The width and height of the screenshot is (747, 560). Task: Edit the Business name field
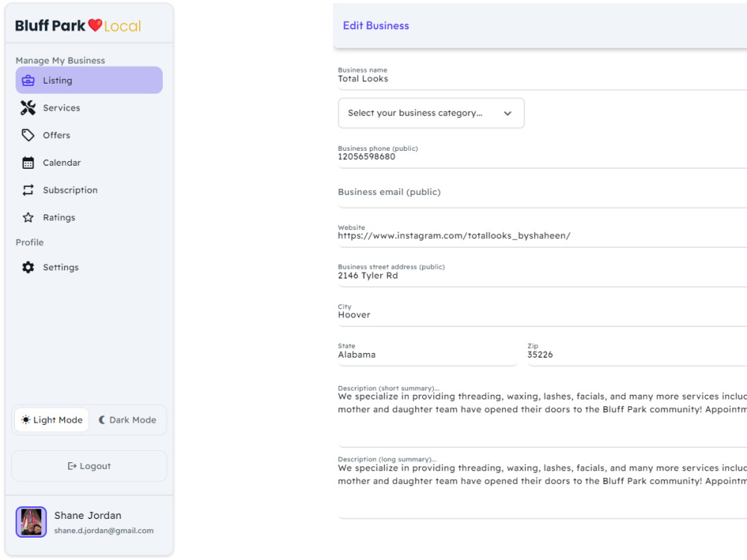[542, 78]
